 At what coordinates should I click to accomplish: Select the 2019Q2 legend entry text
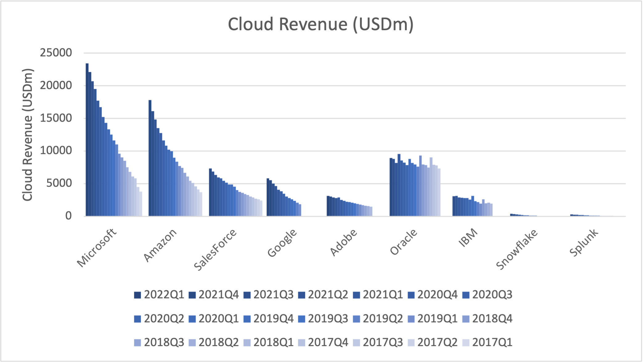click(x=383, y=319)
